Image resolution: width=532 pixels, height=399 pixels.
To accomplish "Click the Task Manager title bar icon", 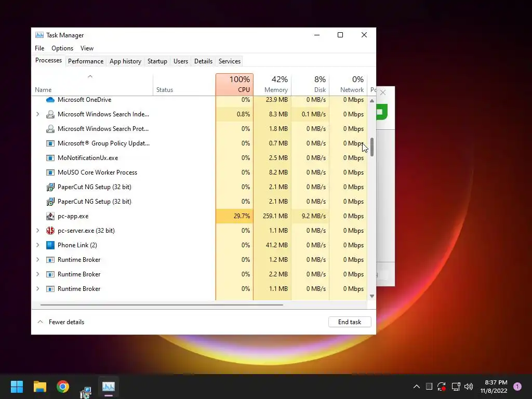I will (x=39, y=35).
